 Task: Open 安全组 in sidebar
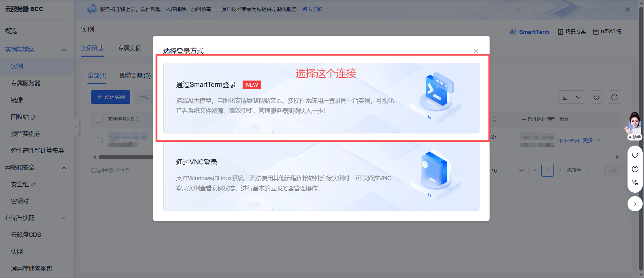pyautogui.click(x=23, y=184)
